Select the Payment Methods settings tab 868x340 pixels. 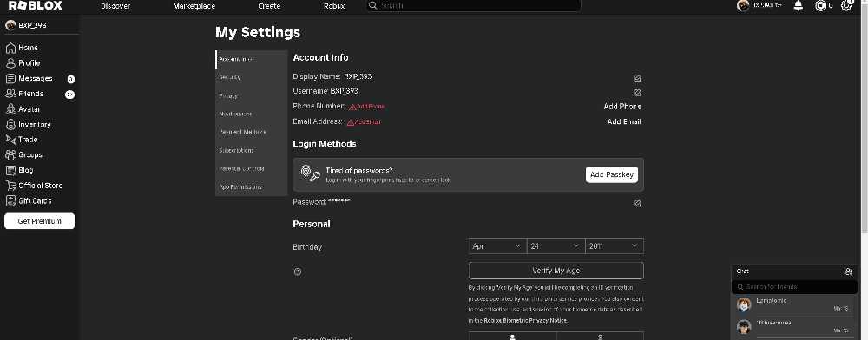(x=252, y=132)
